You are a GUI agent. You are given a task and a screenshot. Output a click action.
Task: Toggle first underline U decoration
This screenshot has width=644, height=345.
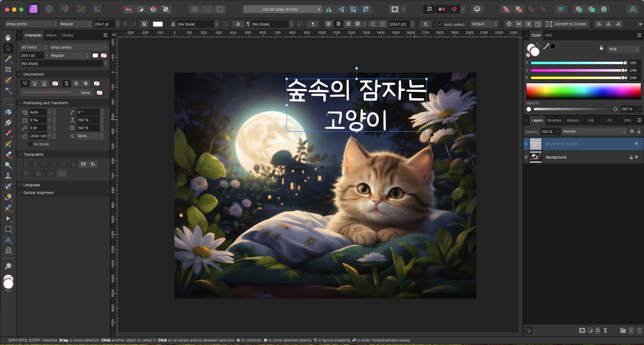(25, 83)
